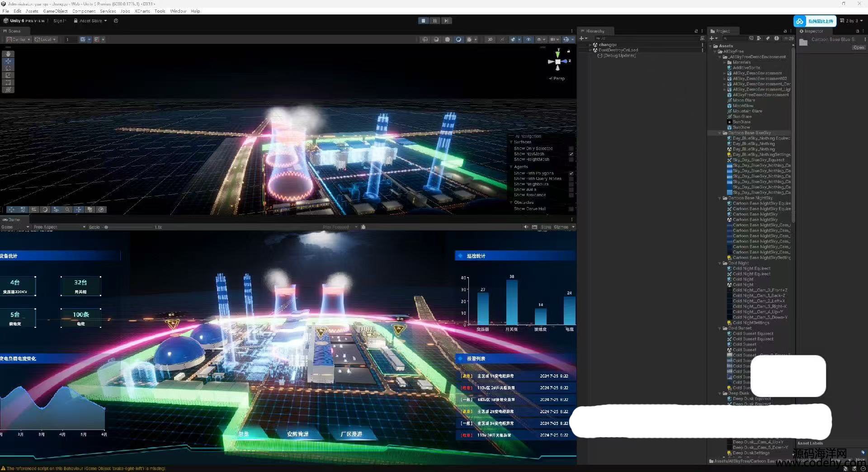Toggle snap increment icon in Scene toolbar
This screenshot has height=472, width=868.
point(97,40)
